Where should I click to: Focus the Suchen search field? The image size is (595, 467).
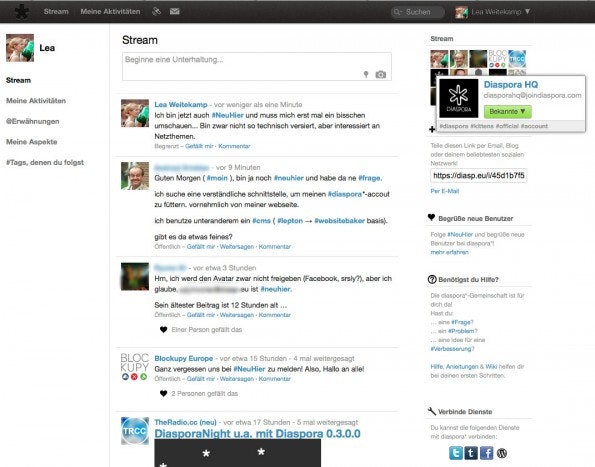417,12
